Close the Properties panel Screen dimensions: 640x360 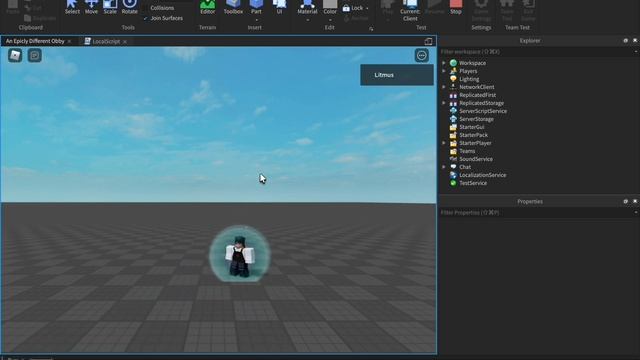tap(635, 201)
